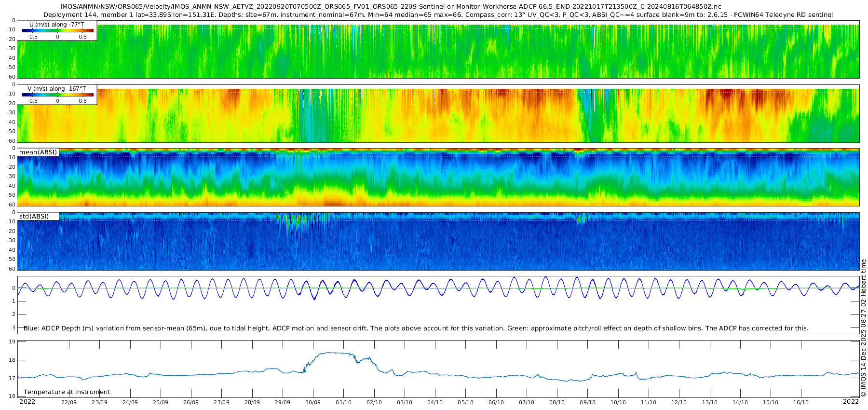
Task: Click the Deployment 144 metadata line
Action: [x=438, y=15]
